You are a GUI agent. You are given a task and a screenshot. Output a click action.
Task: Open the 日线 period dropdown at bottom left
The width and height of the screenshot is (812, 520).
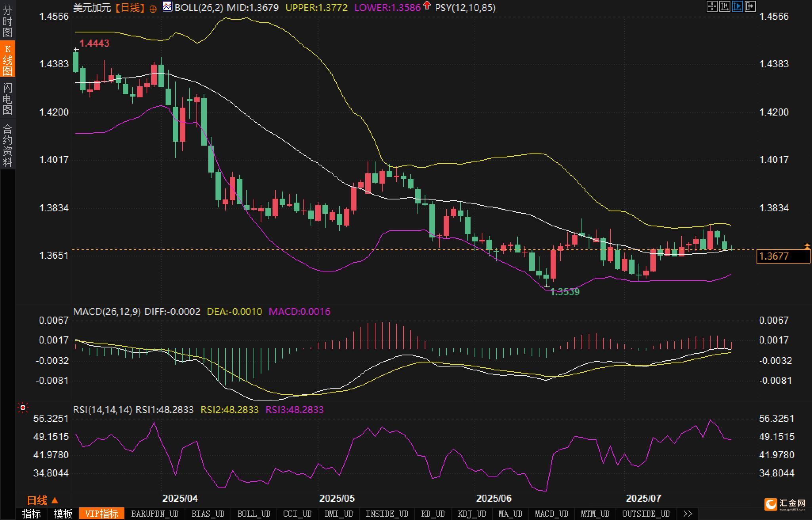point(42,501)
